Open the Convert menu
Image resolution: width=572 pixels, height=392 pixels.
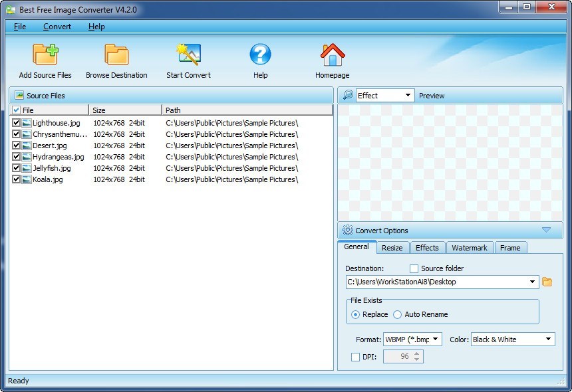(x=57, y=27)
